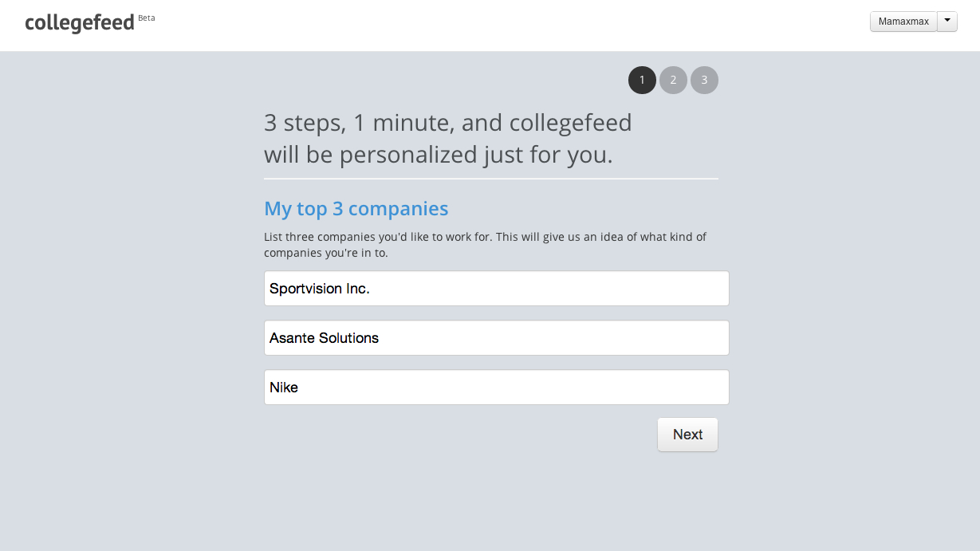Click the '3 steps, 1 minute' heading line

(x=448, y=123)
